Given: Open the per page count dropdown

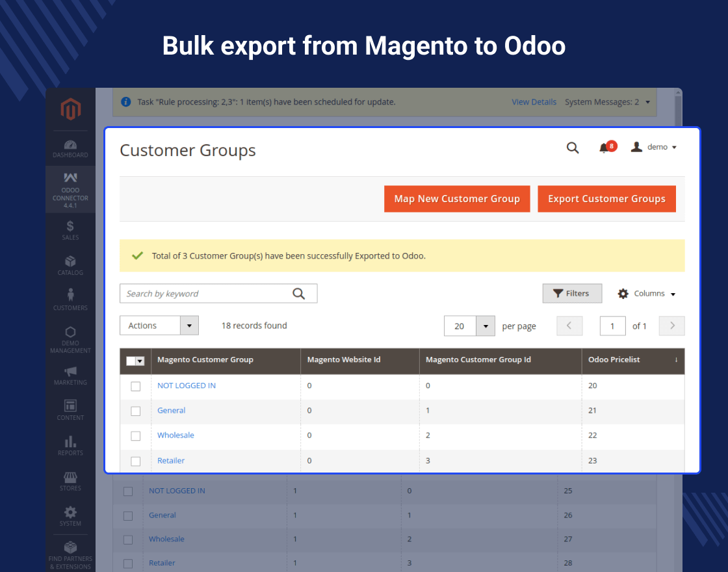Looking at the screenshot, I should point(469,326).
